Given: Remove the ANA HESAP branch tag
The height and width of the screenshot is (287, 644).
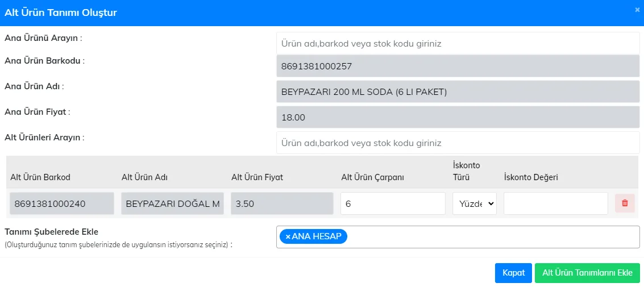Looking at the screenshot, I should (288, 236).
